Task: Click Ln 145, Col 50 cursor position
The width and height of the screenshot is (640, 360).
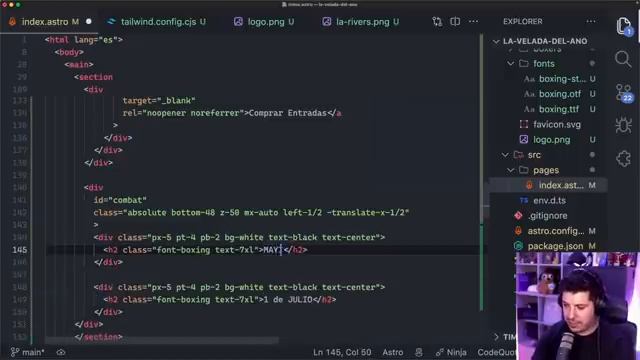Action: click(x=342, y=352)
